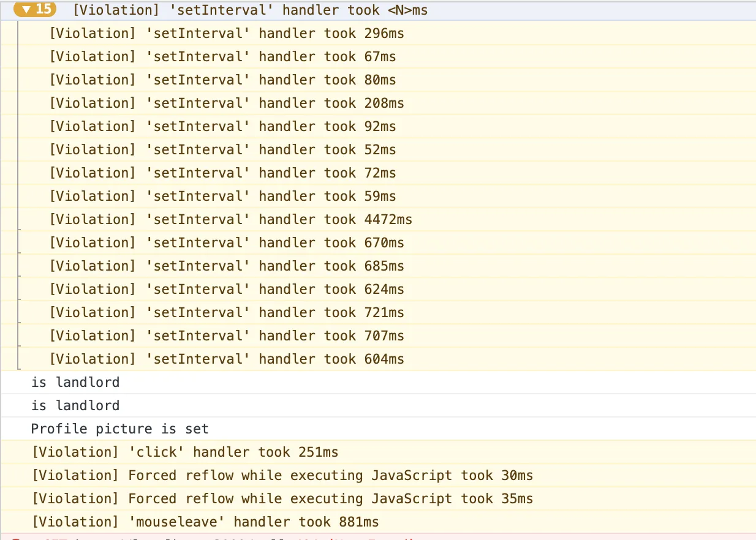Screen dimensions: 756x540
Task: Click the grouped setInterval handler header message
Action: pyautogui.click(x=250, y=10)
